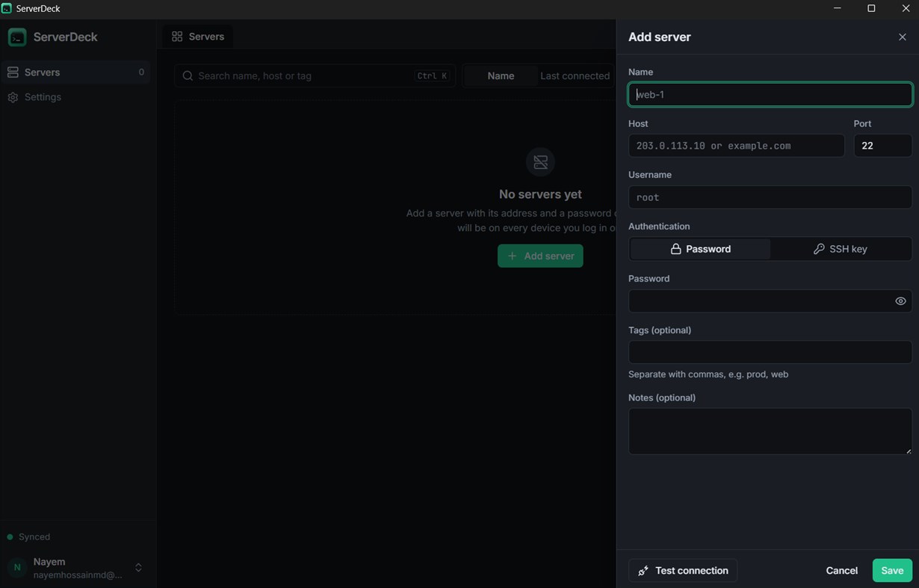
Task: Click the ServerDeck logo icon in sidebar
Action: coord(17,37)
